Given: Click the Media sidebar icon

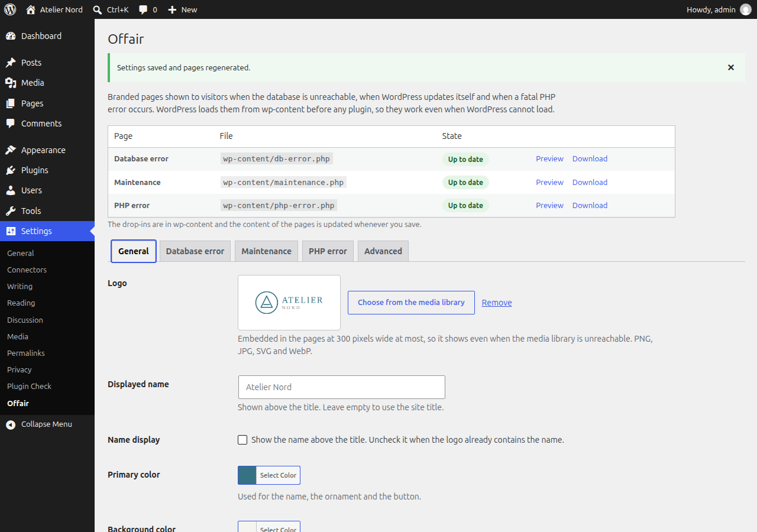Looking at the screenshot, I should [11, 83].
